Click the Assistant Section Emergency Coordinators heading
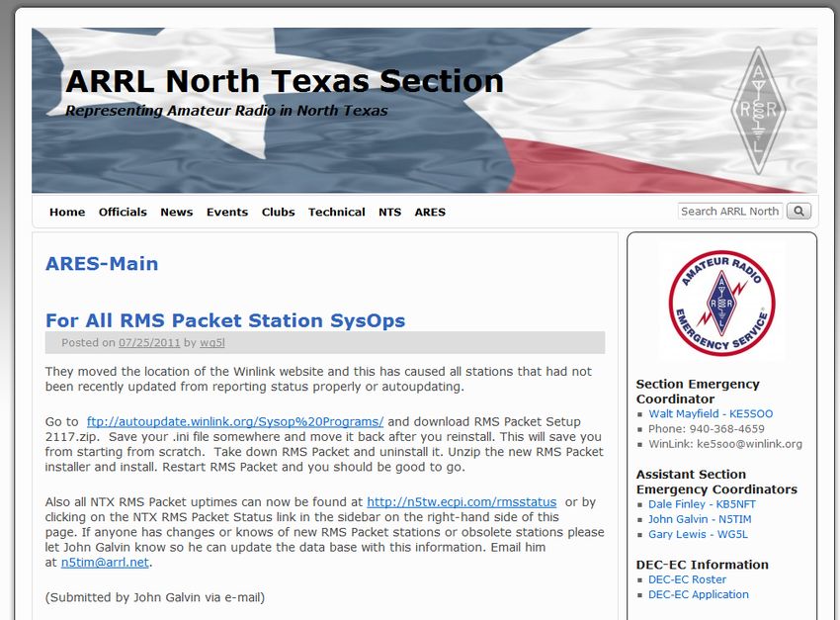Image resolution: width=840 pixels, height=620 pixels. coord(716,482)
